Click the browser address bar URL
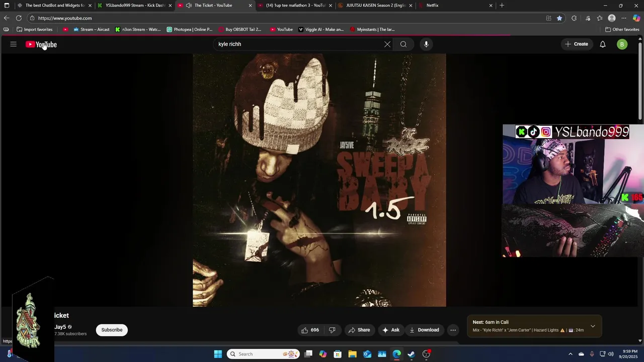Image resolution: width=644 pixels, height=362 pixels. pos(65,18)
